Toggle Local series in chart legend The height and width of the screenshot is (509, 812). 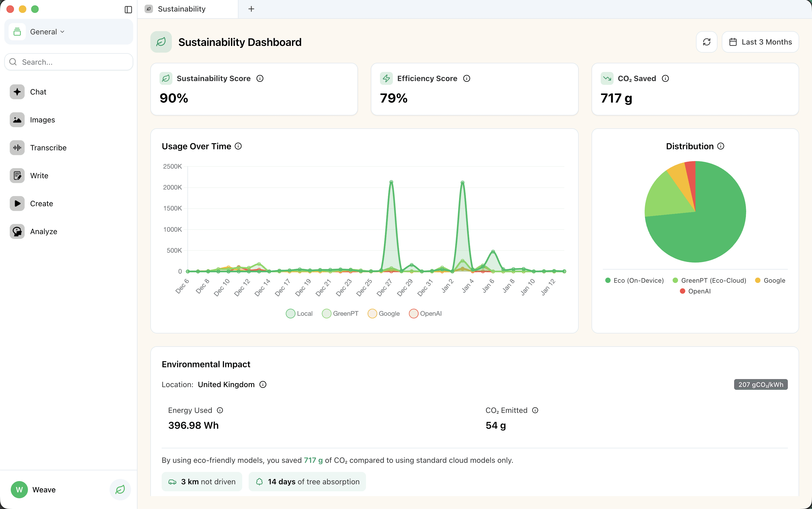[299, 313]
